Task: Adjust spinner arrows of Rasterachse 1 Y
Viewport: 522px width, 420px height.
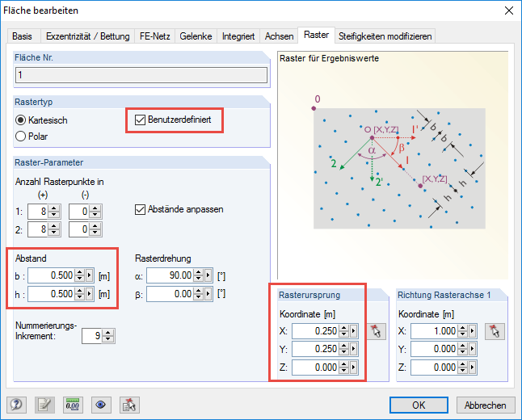Action: (x=462, y=349)
